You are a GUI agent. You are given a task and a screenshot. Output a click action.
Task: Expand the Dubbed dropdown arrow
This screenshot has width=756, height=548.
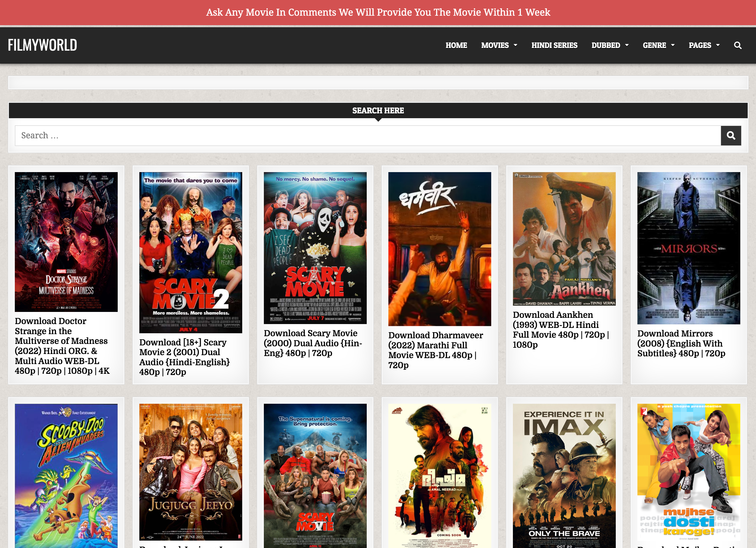(x=627, y=45)
